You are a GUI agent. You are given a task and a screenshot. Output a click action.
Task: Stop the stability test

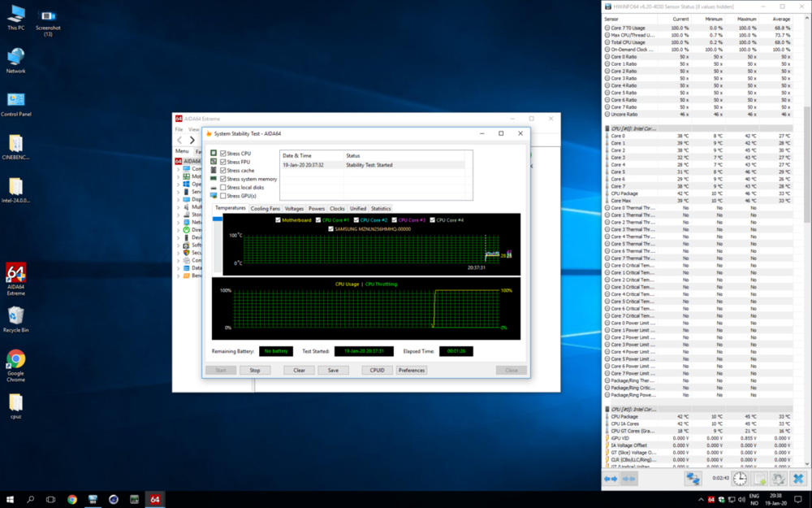(x=255, y=370)
